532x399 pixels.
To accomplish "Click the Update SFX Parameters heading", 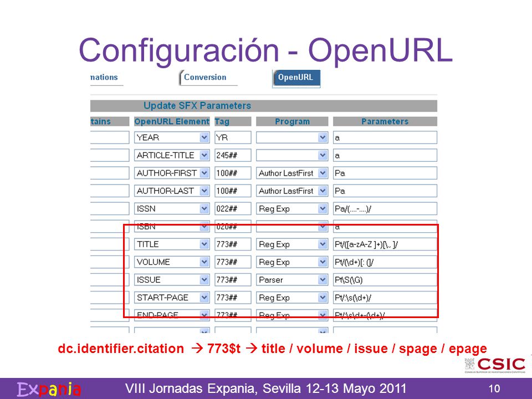I will click(197, 106).
